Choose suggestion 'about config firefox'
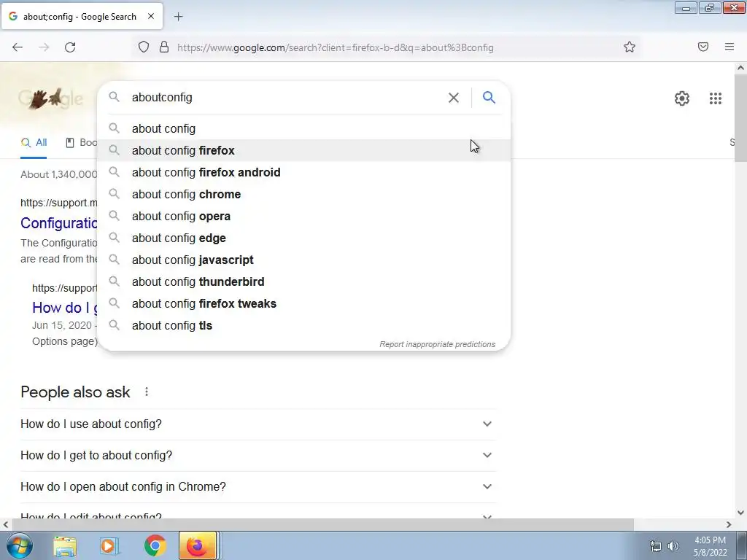 304,150
